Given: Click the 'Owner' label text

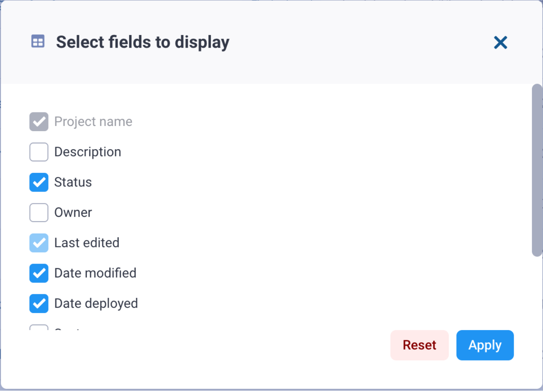Looking at the screenshot, I should [x=73, y=213].
